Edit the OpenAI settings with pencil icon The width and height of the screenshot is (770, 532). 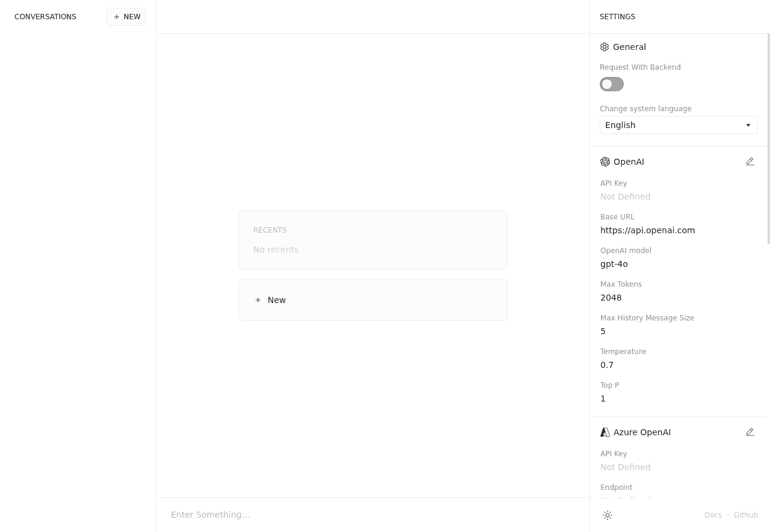point(750,162)
